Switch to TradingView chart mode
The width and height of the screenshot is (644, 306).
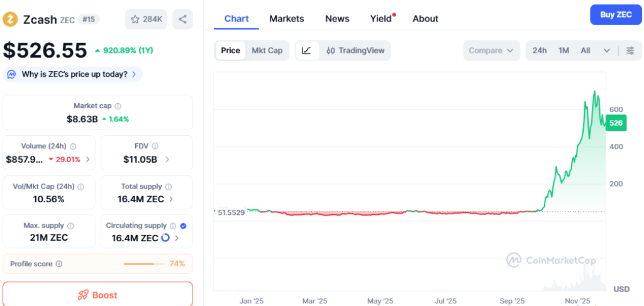[x=355, y=50]
